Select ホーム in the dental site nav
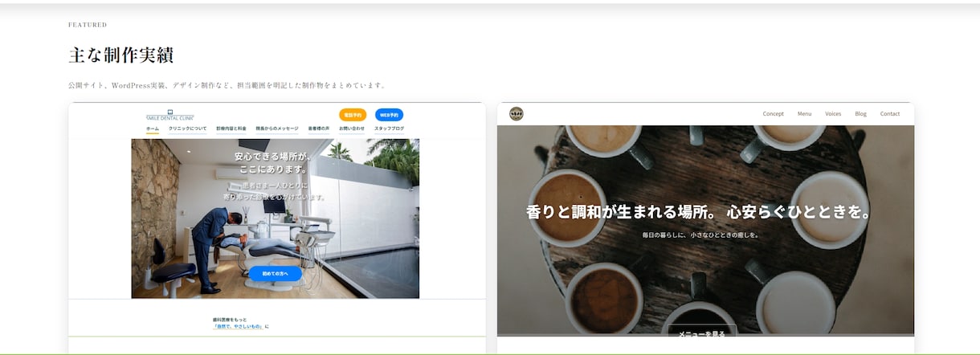This screenshot has height=355, width=980. tap(153, 129)
